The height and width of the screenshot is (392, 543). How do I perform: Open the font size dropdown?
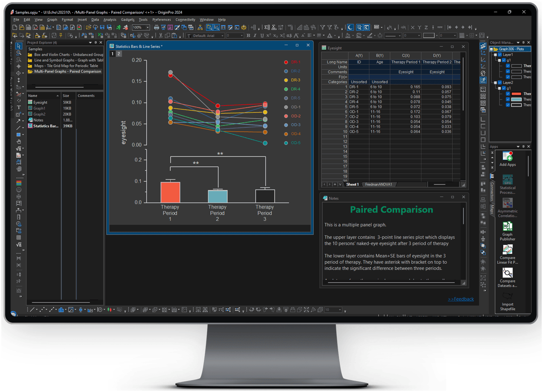tap(242, 36)
